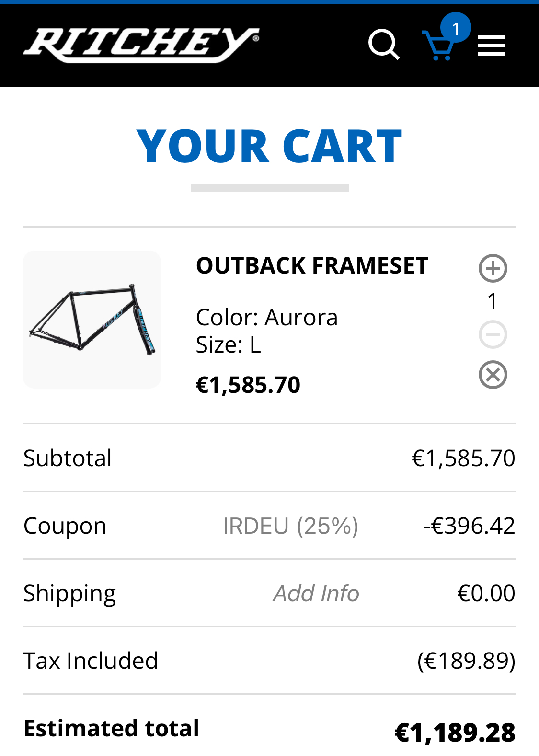The image size is (539, 756).
Task: Click the bold item price under Size
Action: pos(248,385)
